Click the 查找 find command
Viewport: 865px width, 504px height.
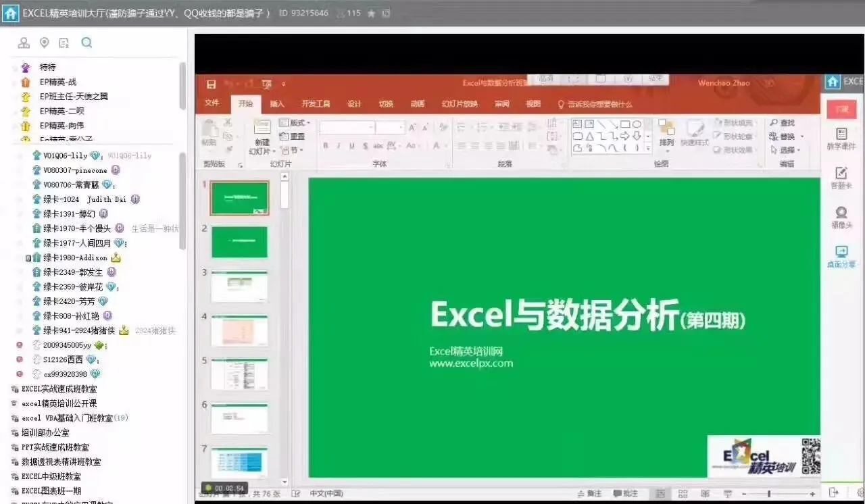tap(782, 123)
